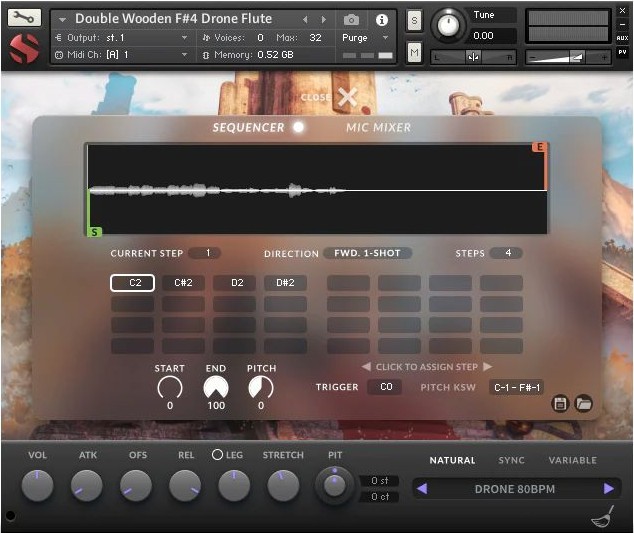The image size is (634, 533).
Task: Click the Soundiron red S logo
Action: click(24, 49)
